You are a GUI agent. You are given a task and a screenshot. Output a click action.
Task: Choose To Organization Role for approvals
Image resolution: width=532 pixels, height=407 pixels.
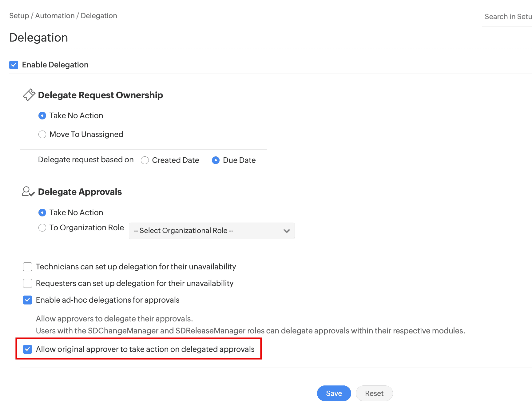tap(42, 228)
